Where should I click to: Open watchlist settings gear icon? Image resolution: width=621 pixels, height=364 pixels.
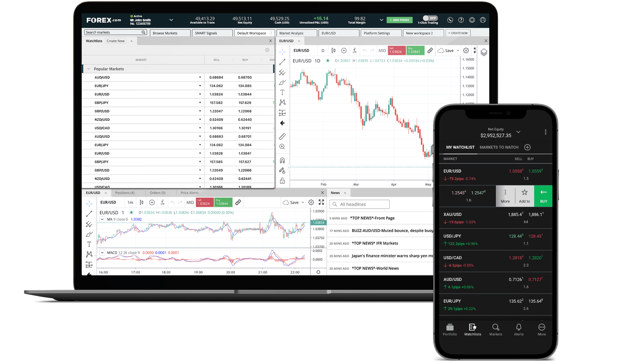(x=267, y=50)
